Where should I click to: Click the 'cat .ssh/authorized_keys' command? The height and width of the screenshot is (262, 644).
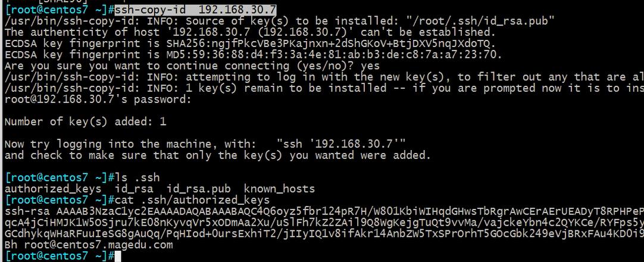click(192, 200)
